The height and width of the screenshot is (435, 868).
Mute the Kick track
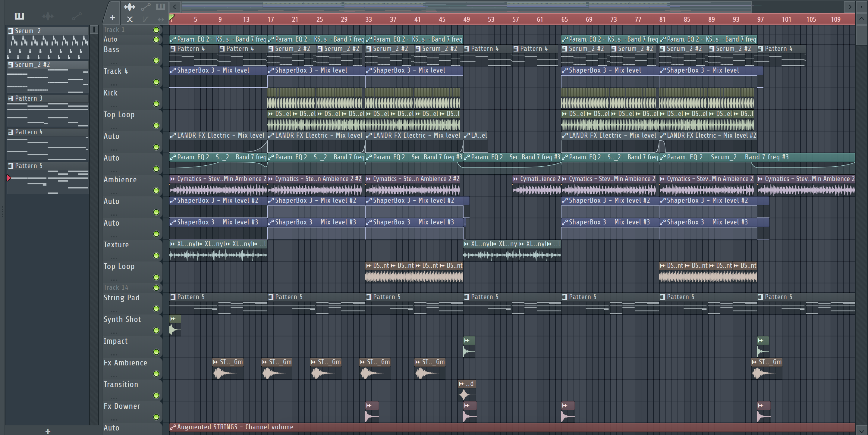[156, 104]
